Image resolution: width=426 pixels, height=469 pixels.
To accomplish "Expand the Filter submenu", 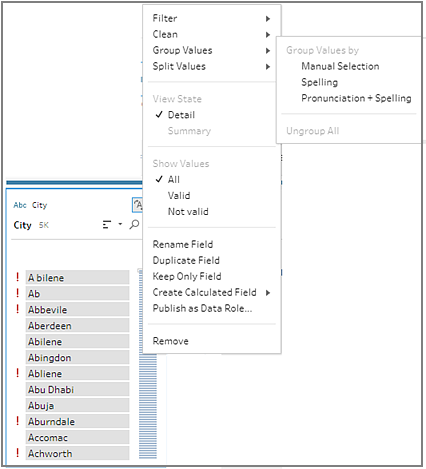I will pyautogui.click(x=212, y=18).
